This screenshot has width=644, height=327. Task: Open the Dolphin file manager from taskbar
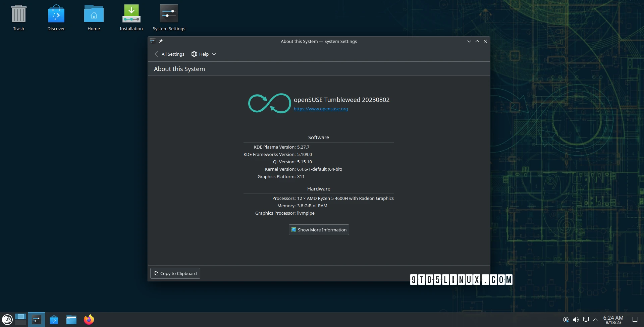(x=71, y=319)
